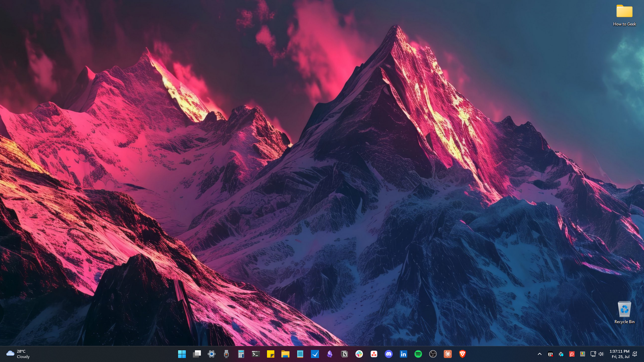644x362 pixels.
Task: Open Microsoft To Do
Action: (315, 354)
